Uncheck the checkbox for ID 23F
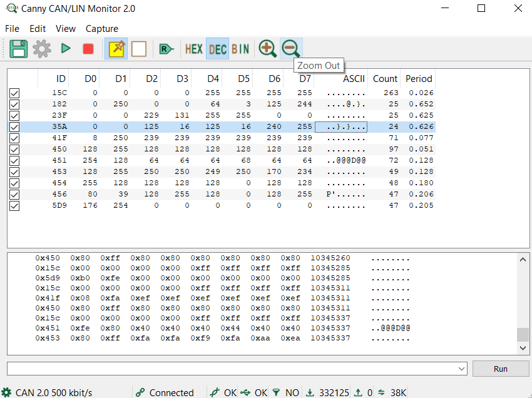532x398 pixels. coord(14,115)
